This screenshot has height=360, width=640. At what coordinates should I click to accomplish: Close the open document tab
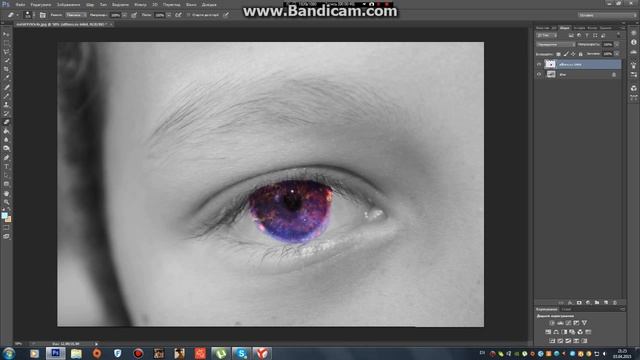111,24
